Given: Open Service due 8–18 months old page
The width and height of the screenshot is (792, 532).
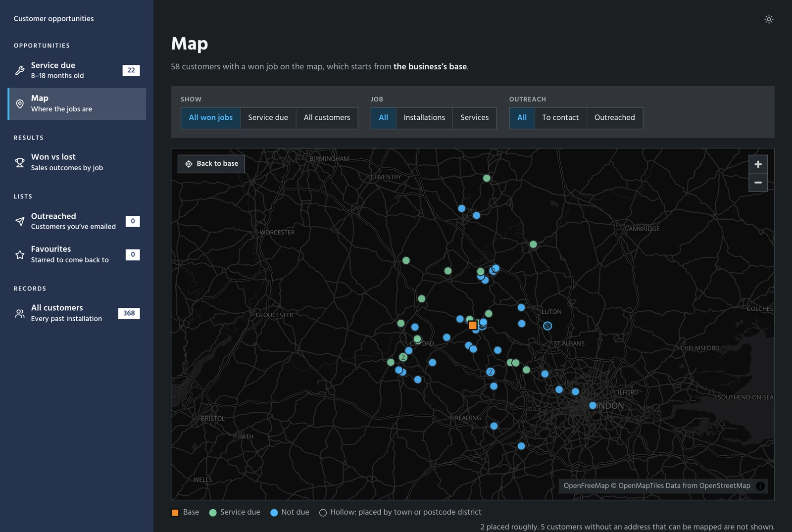Looking at the screenshot, I should [x=77, y=70].
